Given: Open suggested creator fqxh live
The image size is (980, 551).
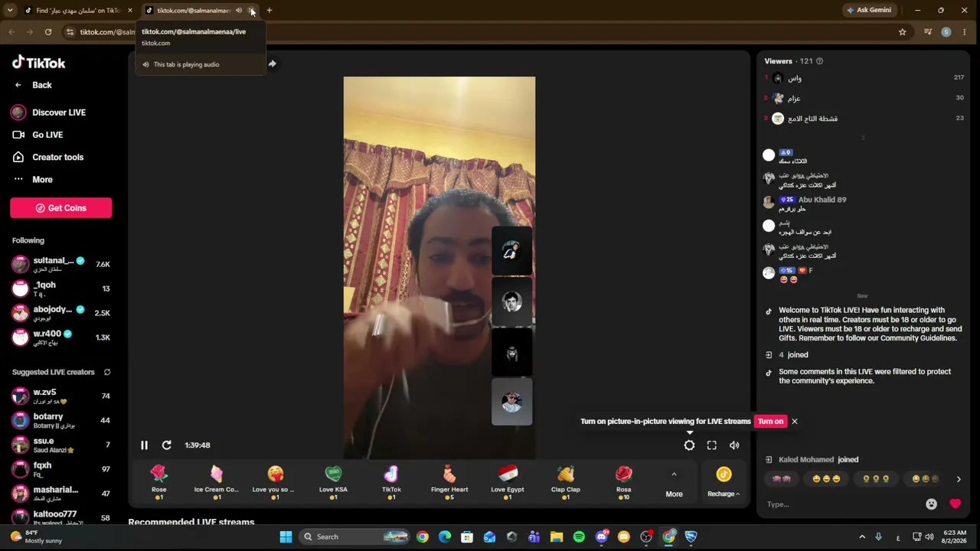Looking at the screenshot, I should click(61, 468).
